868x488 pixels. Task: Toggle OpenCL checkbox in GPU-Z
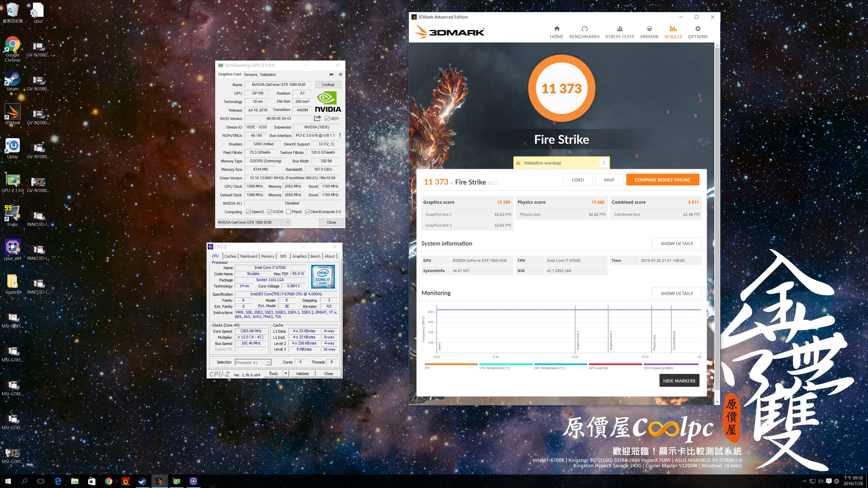tap(248, 212)
